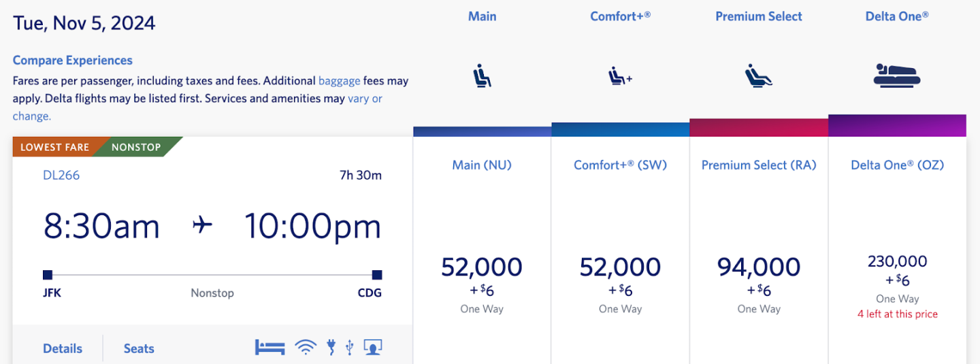Image resolution: width=980 pixels, height=364 pixels.
Task: Click the power outlet amenity icon
Action: pyautogui.click(x=331, y=347)
